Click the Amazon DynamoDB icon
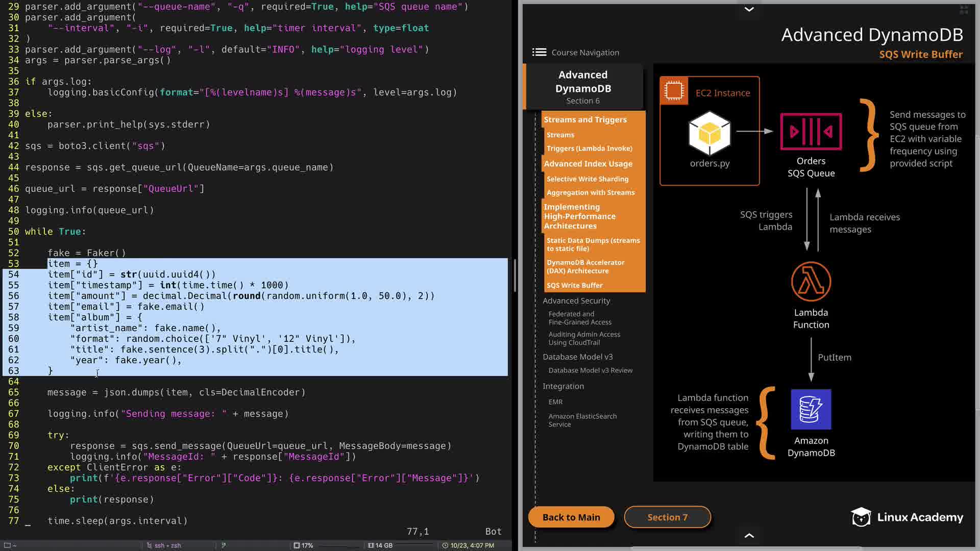The image size is (980, 551). [x=811, y=409]
